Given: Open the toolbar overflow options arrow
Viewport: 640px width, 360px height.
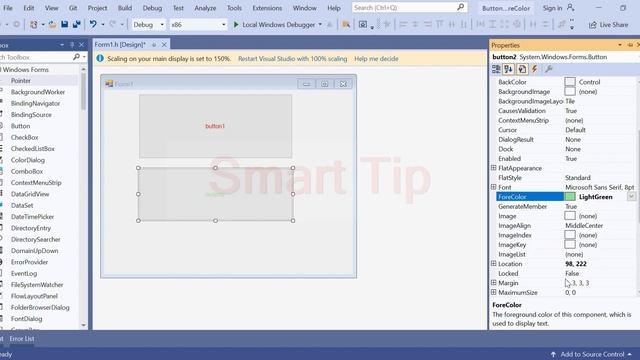Looking at the screenshot, I should (572, 24).
